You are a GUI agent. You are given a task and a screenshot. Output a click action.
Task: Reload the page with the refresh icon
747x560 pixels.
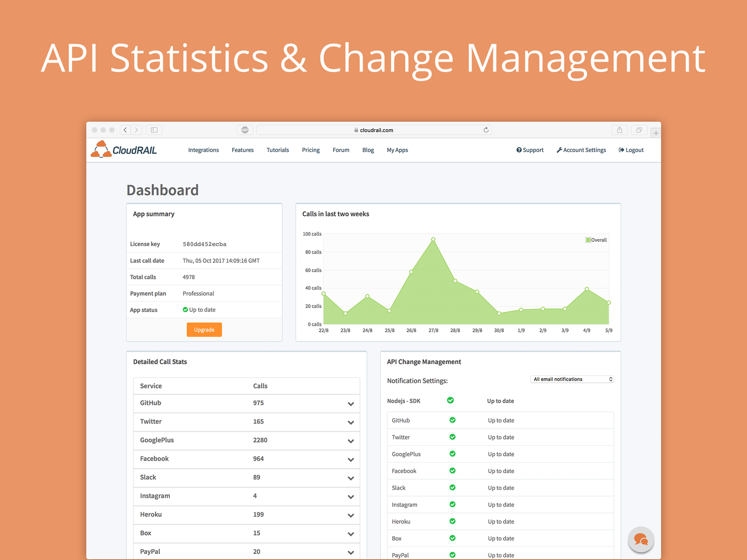tap(486, 130)
